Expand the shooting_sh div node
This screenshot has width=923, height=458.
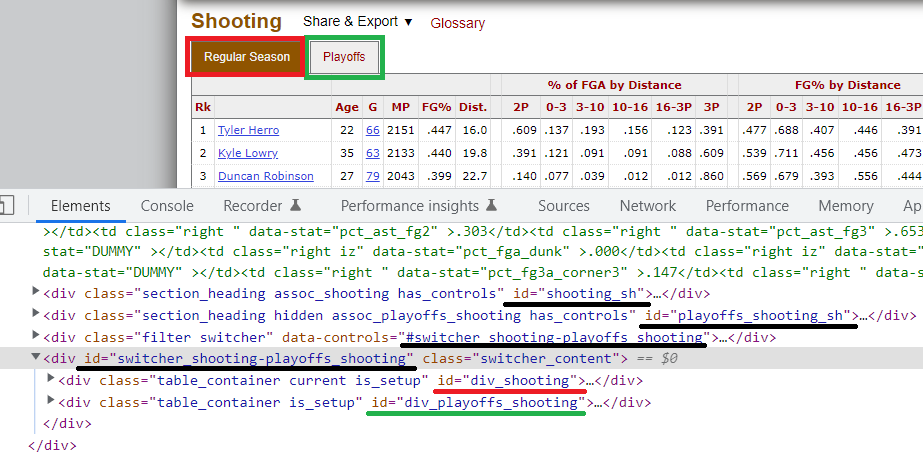[36, 293]
